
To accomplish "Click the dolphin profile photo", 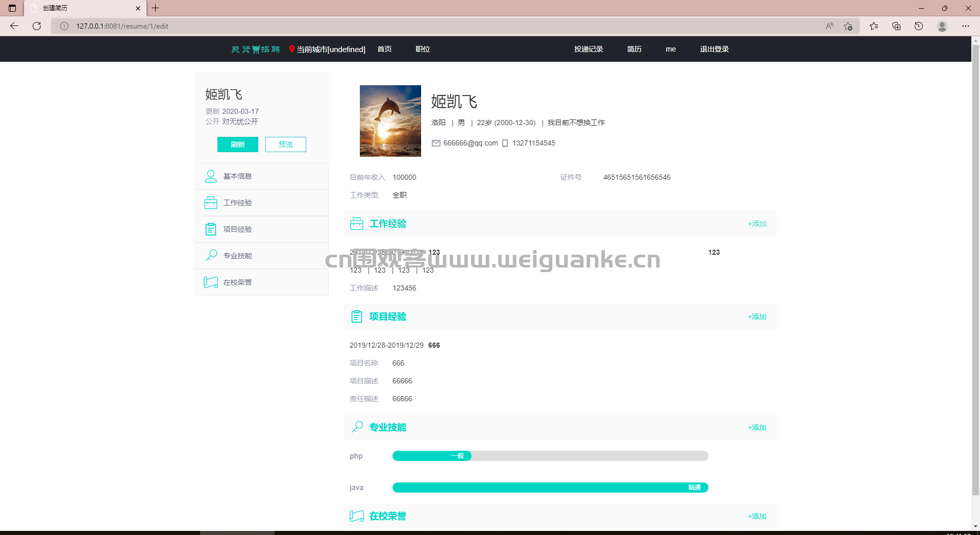I will click(390, 121).
